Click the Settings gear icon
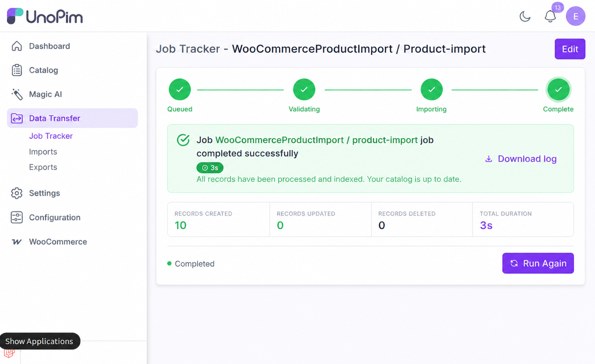This screenshot has height=364, width=595. pyautogui.click(x=17, y=193)
